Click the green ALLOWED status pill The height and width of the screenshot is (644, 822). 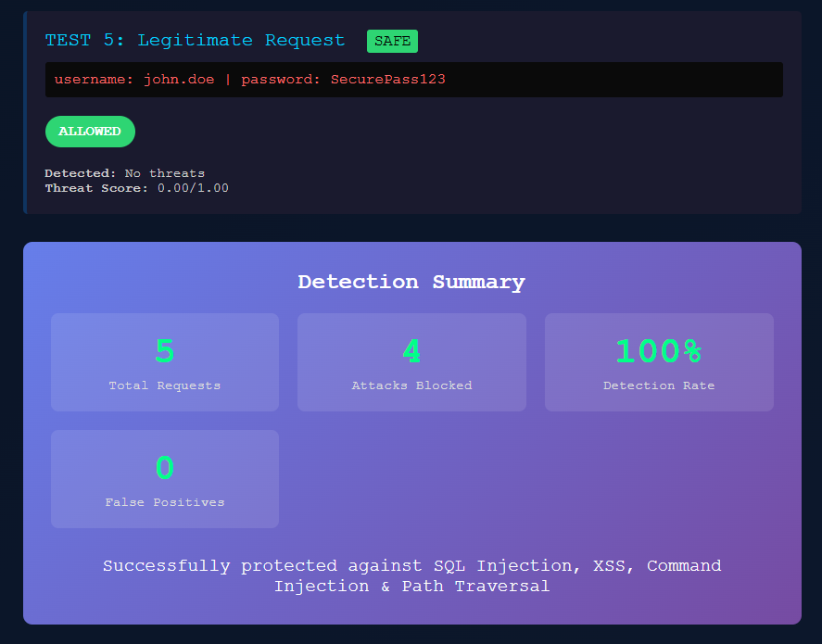pos(90,132)
